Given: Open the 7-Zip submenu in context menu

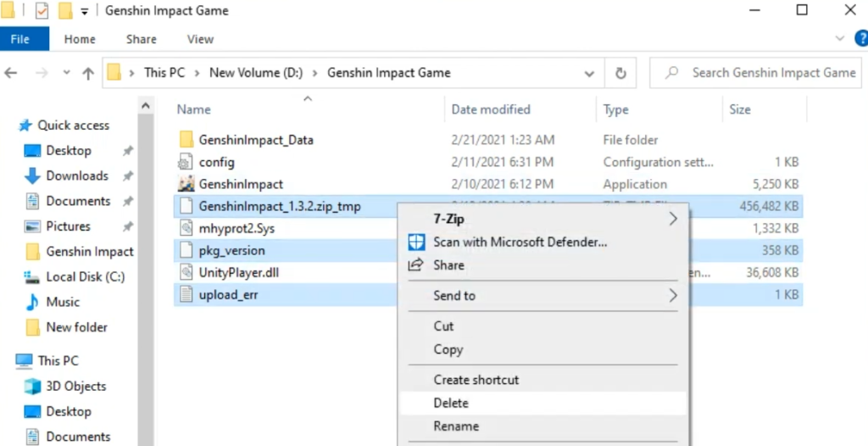Looking at the screenshot, I should 543,219.
